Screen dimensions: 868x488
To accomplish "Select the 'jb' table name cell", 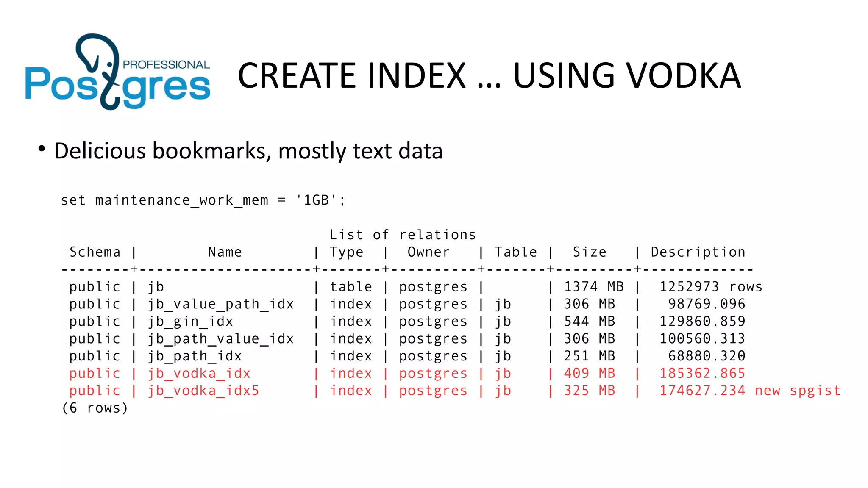I will [156, 287].
